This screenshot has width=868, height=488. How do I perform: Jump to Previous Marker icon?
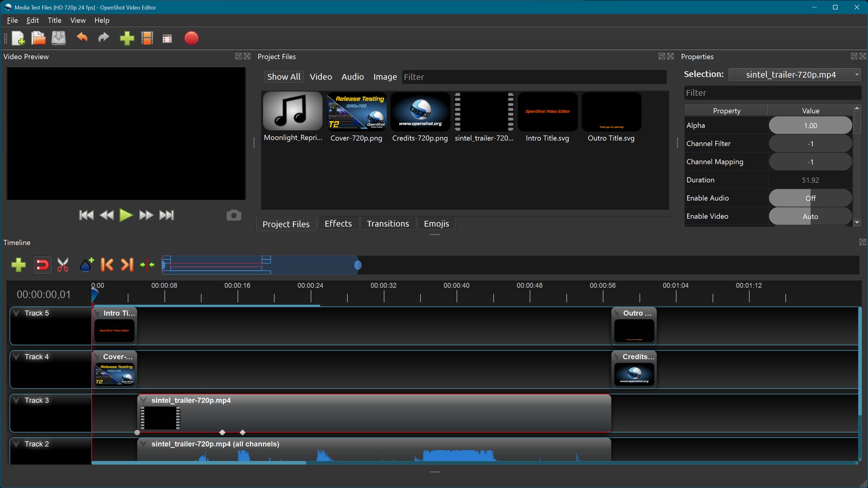point(107,265)
